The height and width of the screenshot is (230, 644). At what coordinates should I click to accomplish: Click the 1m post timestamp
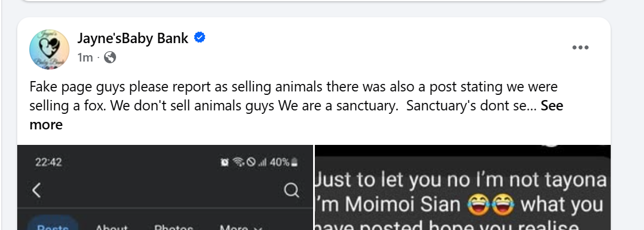click(x=85, y=57)
